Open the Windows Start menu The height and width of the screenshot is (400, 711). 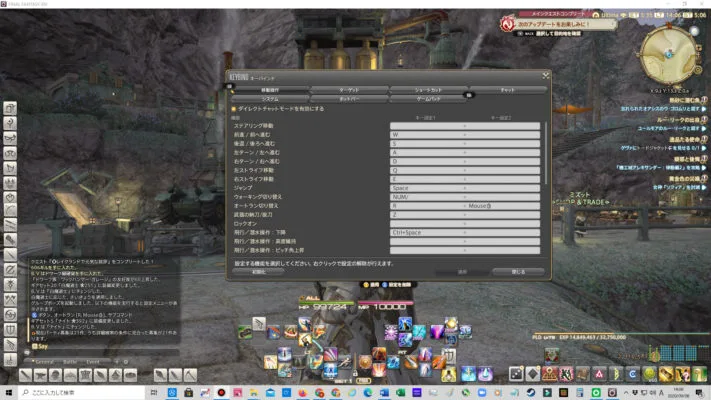[x=9, y=392]
